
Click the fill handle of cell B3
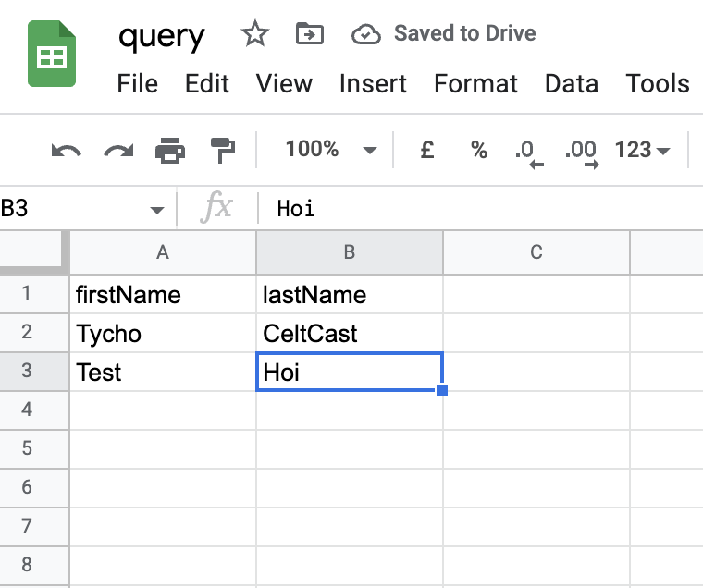tap(442, 390)
